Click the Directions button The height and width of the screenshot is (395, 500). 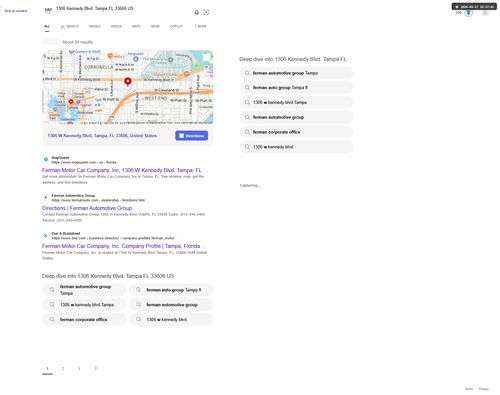pos(192,136)
